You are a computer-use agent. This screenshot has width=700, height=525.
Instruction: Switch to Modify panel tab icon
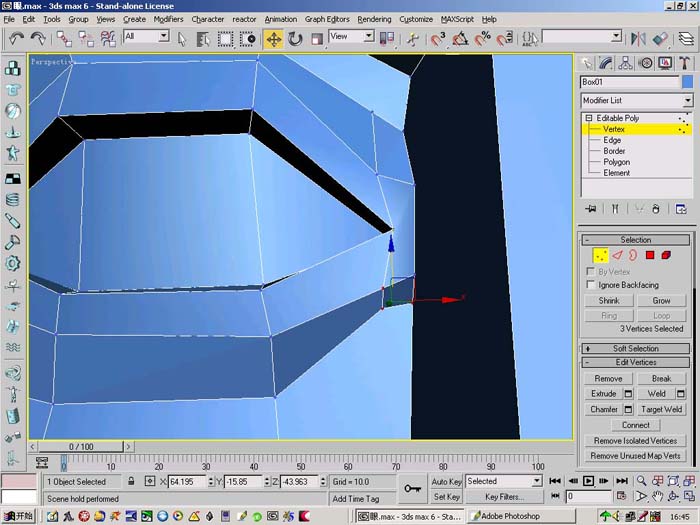click(606, 63)
